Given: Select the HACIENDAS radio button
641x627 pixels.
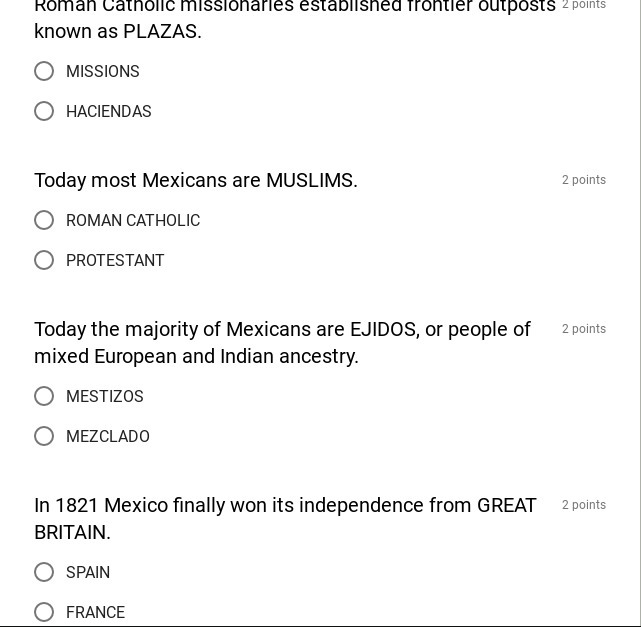Looking at the screenshot, I should 44,111.
